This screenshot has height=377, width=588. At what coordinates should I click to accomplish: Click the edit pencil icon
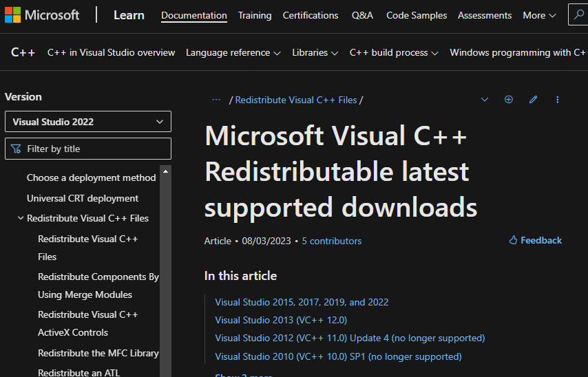[x=533, y=100]
